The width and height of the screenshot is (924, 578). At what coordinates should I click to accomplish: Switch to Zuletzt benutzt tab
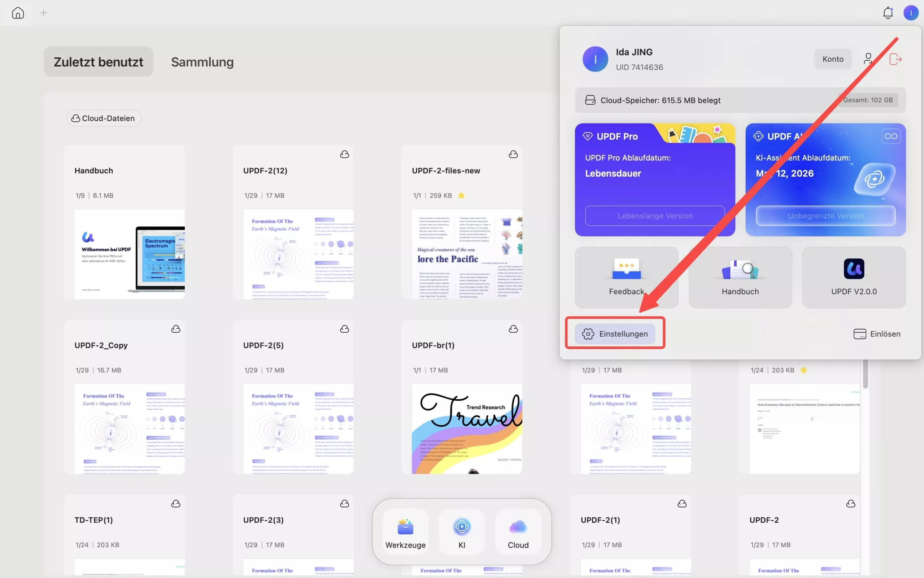[x=98, y=61]
